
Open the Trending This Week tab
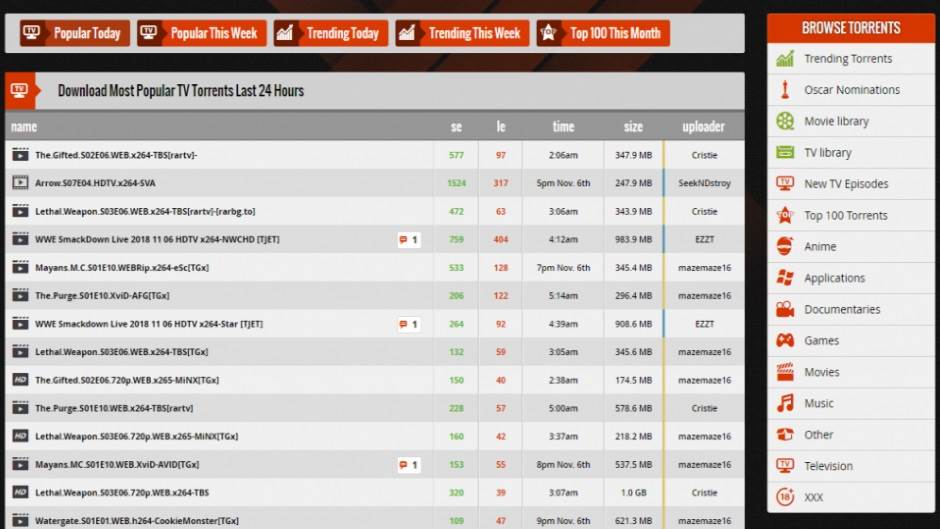pyautogui.click(x=461, y=33)
